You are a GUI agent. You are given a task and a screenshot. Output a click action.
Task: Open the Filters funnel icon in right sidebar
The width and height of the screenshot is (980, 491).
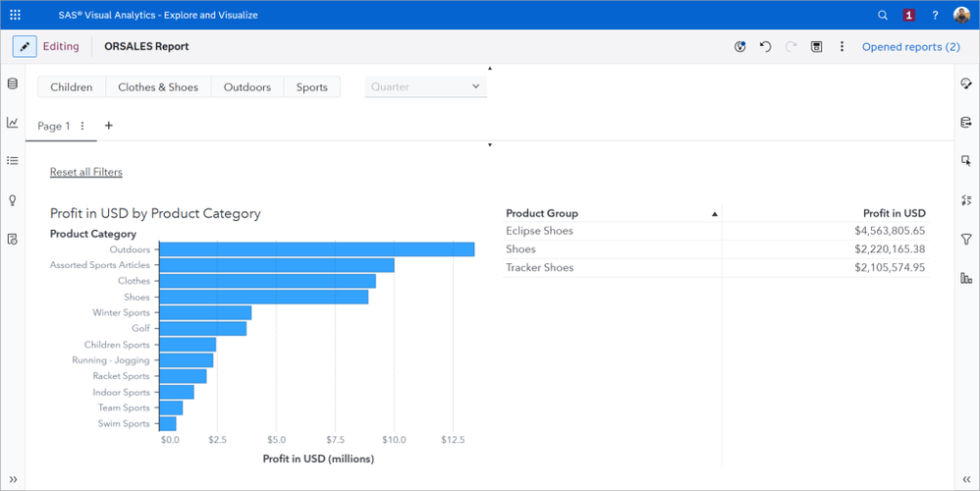click(966, 240)
